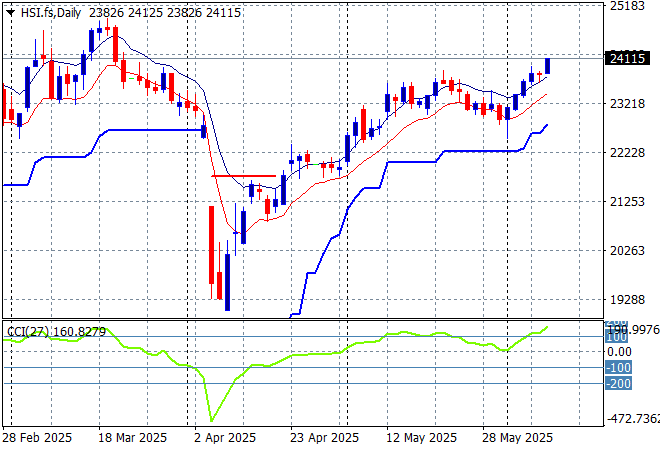660x450 pixels.
Task: Click the HSI.fs,Daily chart title
Action: [51, 13]
